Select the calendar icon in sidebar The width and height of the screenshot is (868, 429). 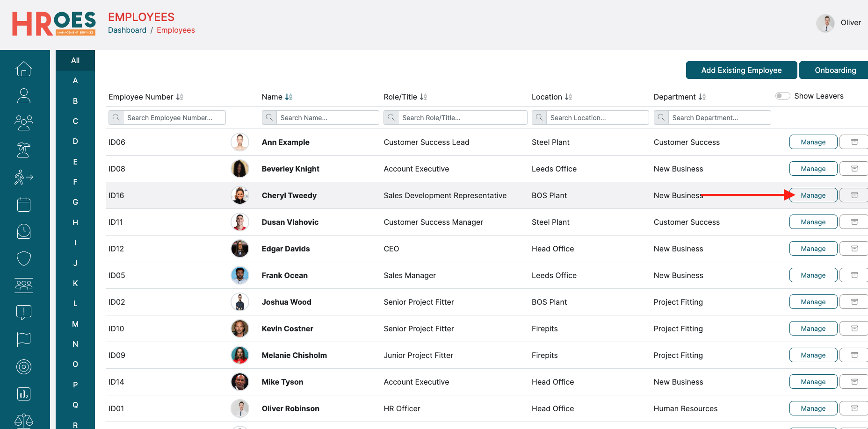(x=24, y=204)
